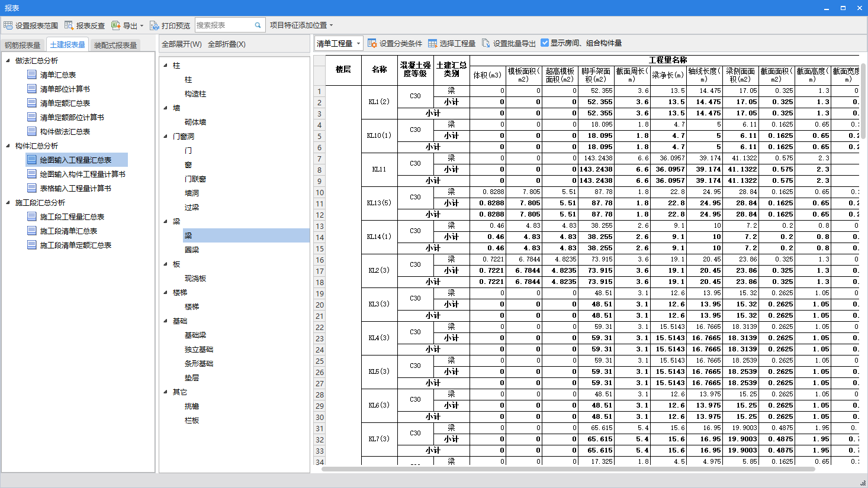Click the 清单部位计算书 report icon
The height and width of the screenshot is (488, 868).
(32, 89)
